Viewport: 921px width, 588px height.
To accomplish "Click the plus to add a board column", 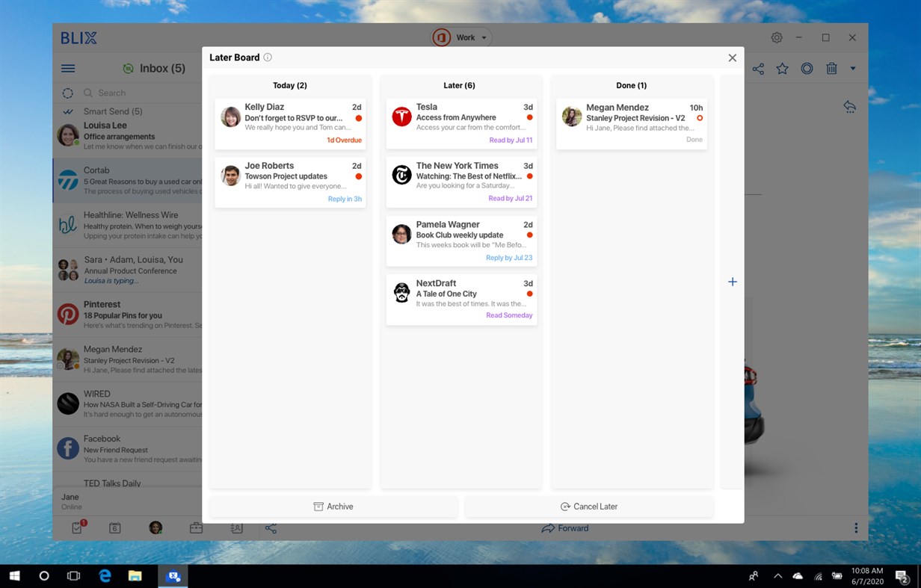I will (732, 282).
